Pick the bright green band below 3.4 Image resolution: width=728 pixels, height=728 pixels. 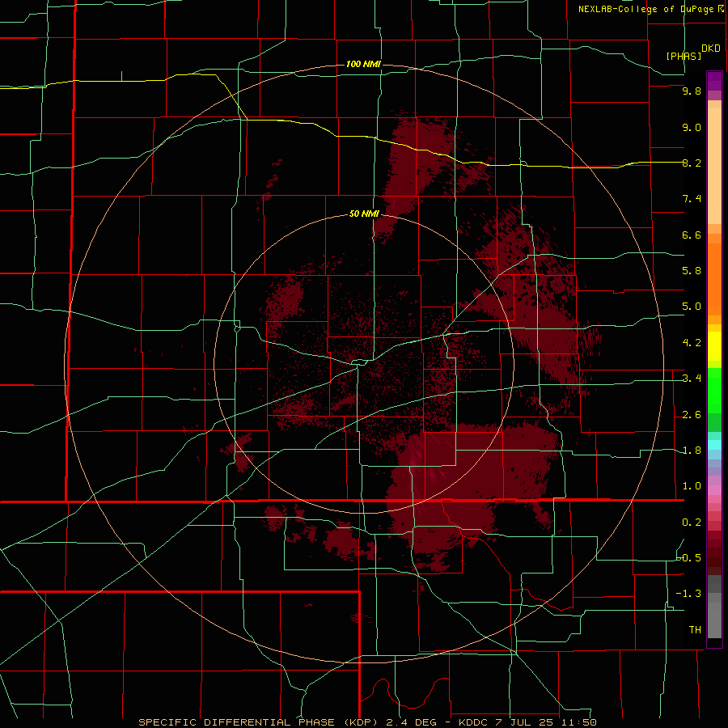pyautogui.click(x=714, y=395)
